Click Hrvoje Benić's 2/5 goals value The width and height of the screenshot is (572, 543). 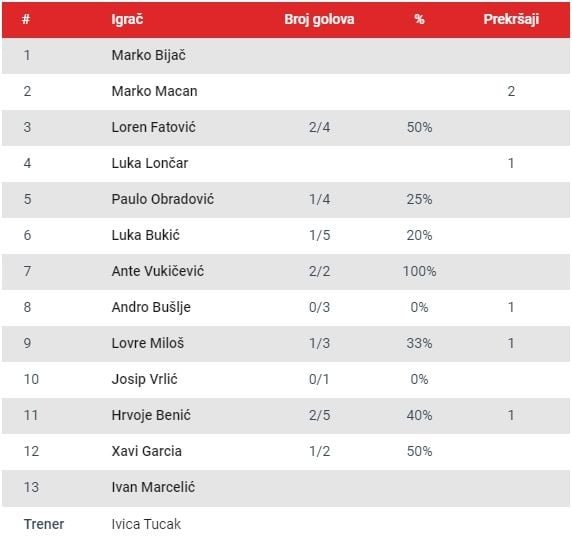(320, 415)
